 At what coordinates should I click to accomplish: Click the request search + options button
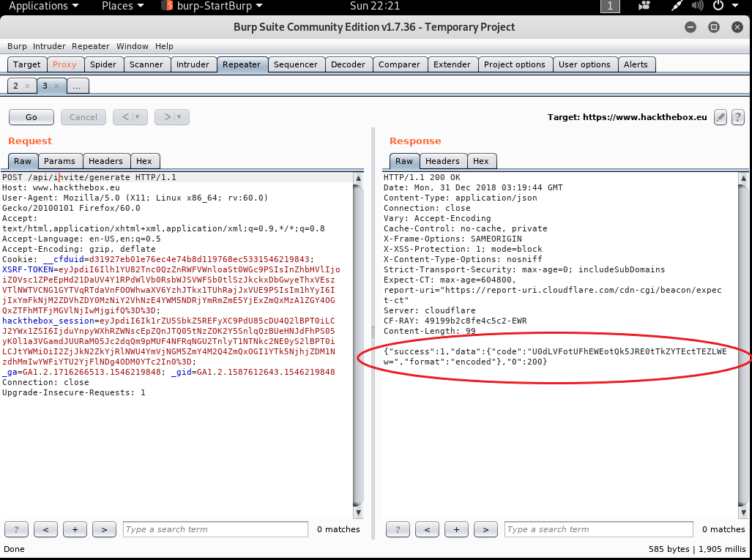[x=75, y=529]
